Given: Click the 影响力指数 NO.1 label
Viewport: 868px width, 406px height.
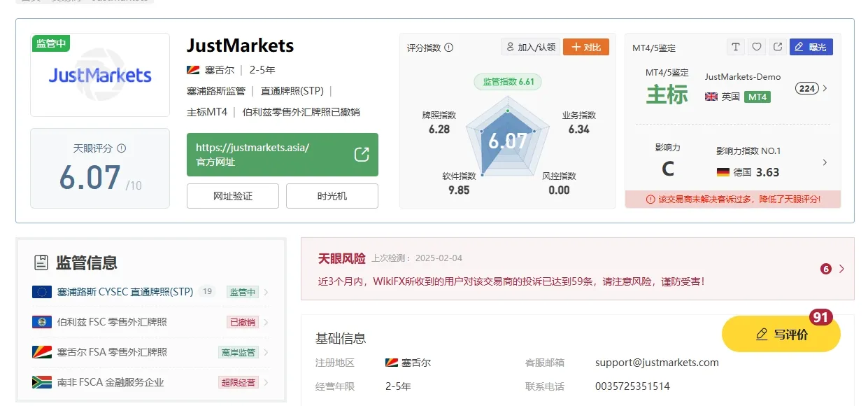Looking at the screenshot, I should click(748, 151).
